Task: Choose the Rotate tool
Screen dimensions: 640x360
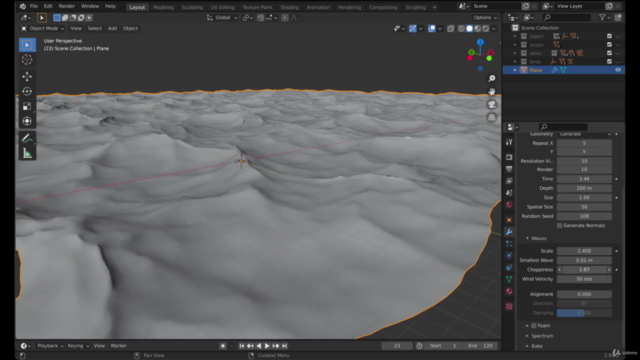Action: tap(27, 91)
